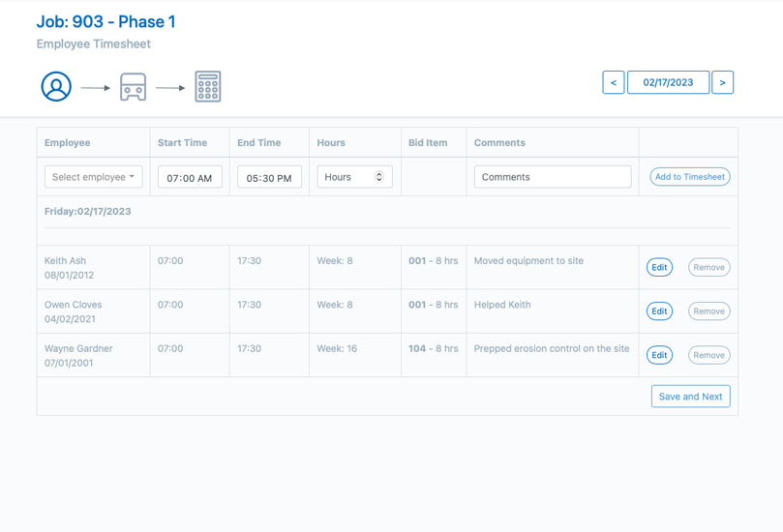Focus the Comments text input
This screenshot has height=532, width=783.
553,177
